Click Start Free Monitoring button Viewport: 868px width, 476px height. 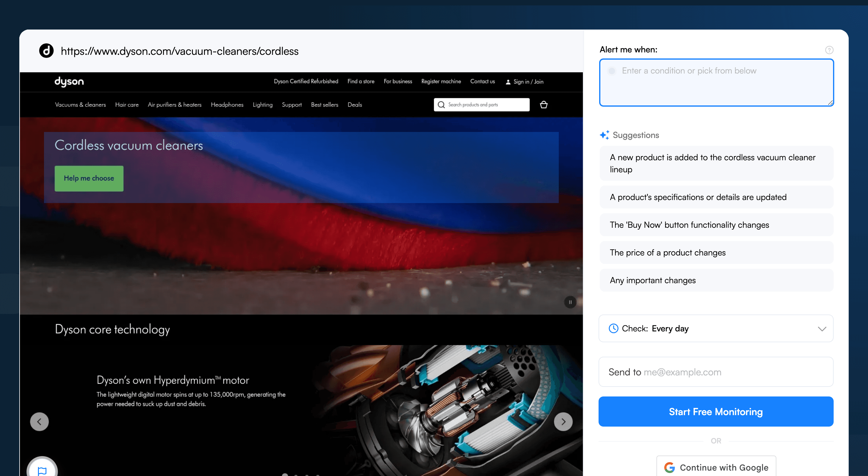[x=716, y=411]
